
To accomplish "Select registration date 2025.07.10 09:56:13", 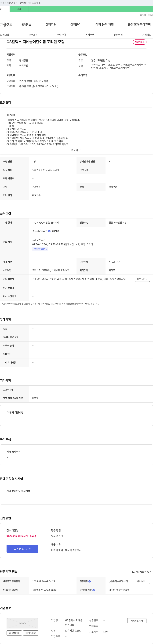I will [x=43, y=582].
